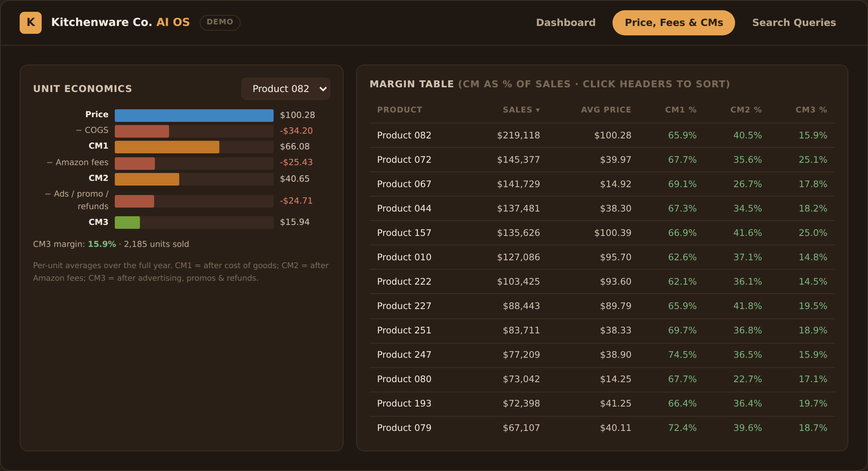This screenshot has height=471, width=868.
Task: Click CM3 value 25.0%
Action: (813, 233)
